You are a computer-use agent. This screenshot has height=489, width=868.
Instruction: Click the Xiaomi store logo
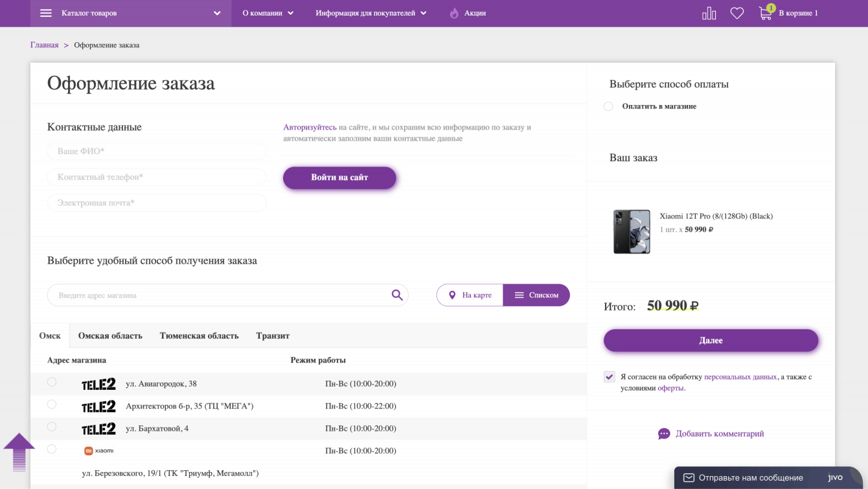pos(98,451)
